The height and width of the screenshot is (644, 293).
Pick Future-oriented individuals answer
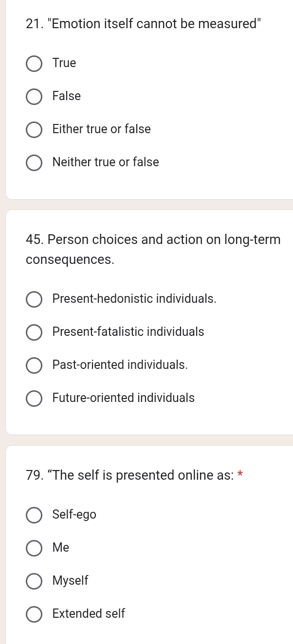[34, 398]
